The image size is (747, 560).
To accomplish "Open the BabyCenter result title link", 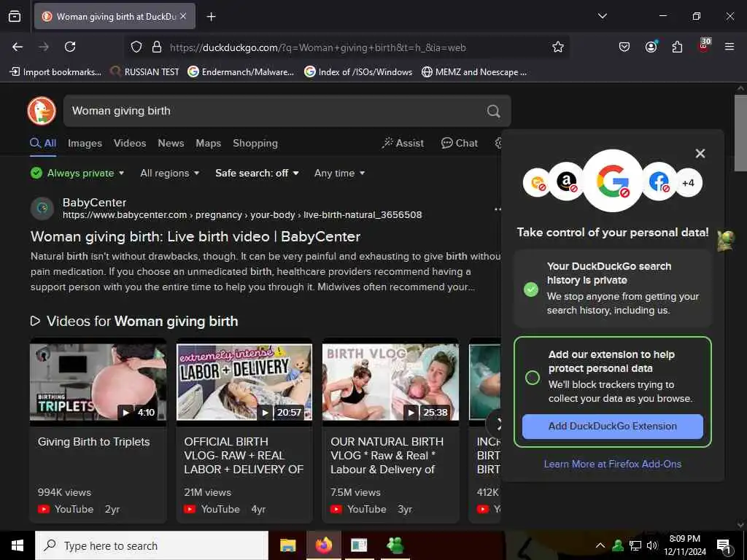I will 196,236.
